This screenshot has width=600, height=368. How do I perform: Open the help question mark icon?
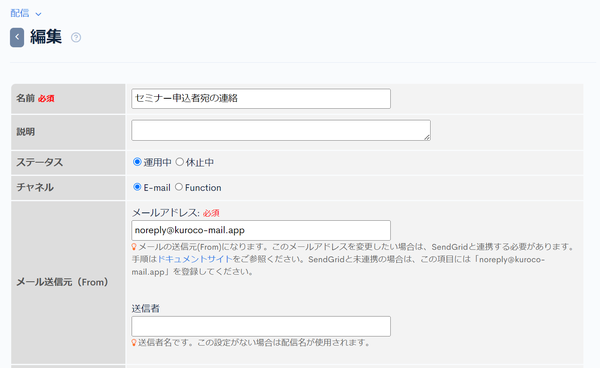pyautogui.click(x=76, y=37)
